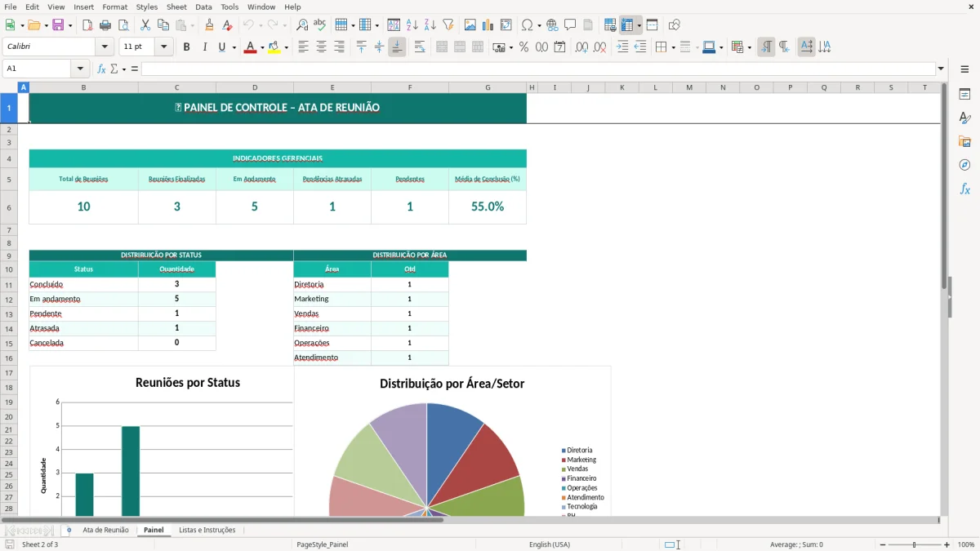Expand the Name Box dropdown
The width and height of the screenshot is (980, 551).
tap(80, 69)
